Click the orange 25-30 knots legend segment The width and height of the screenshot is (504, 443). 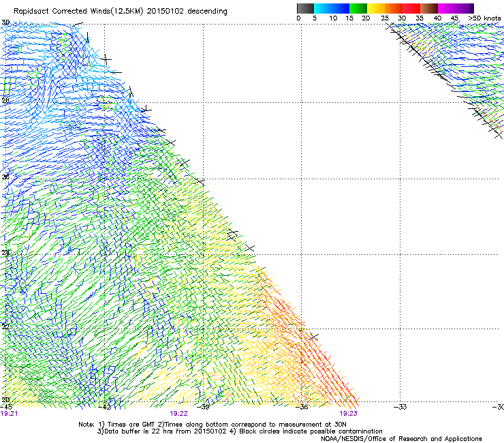pos(394,8)
